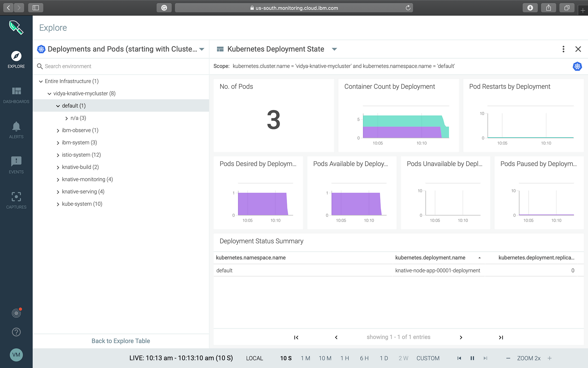Image resolution: width=588 pixels, height=368 pixels.
Task: Click the ZOOM 2x label
Action: [x=529, y=358]
